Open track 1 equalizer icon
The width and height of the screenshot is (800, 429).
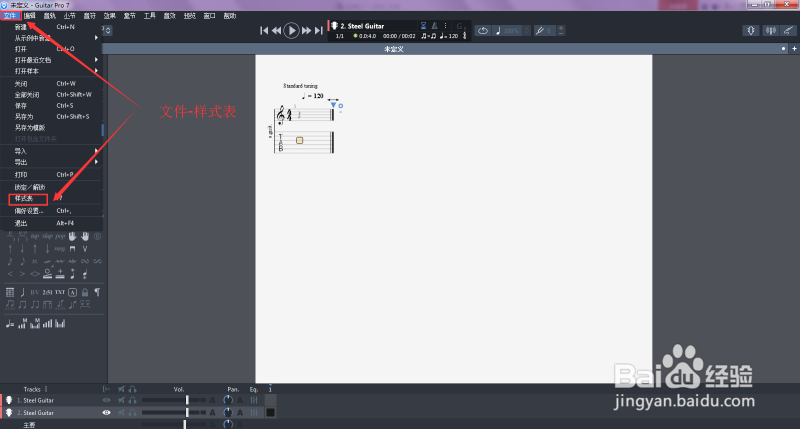click(x=254, y=400)
